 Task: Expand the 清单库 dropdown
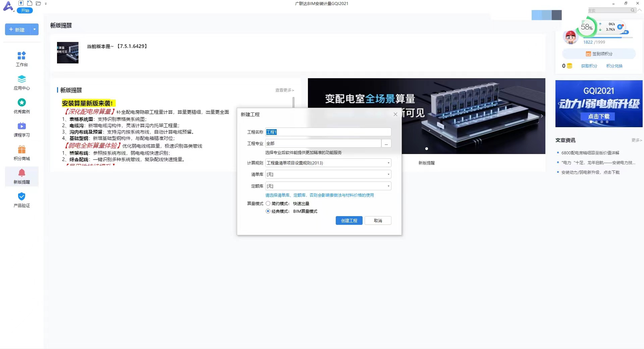click(388, 174)
